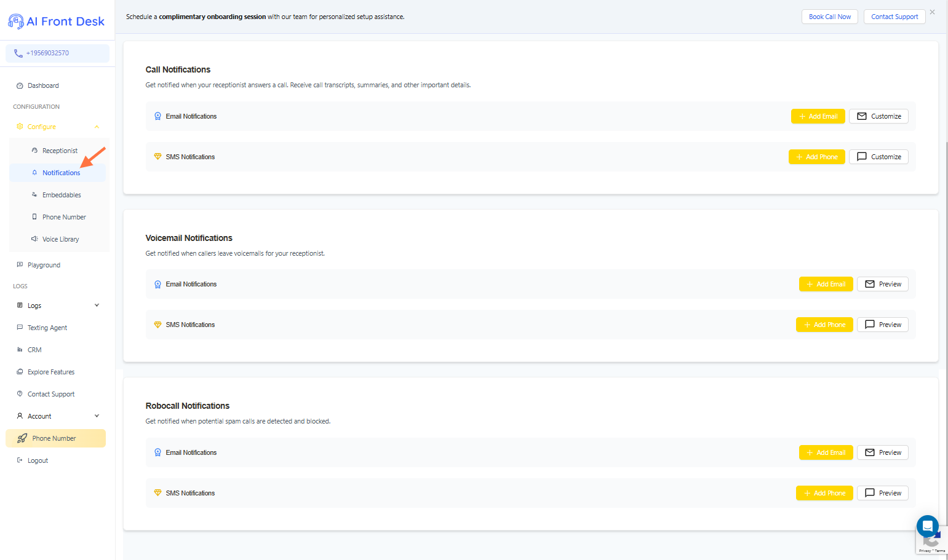The height and width of the screenshot is (560, 948).
Task: Click Add Phone under Call Notifications
Action: click(x=816, y=157)
